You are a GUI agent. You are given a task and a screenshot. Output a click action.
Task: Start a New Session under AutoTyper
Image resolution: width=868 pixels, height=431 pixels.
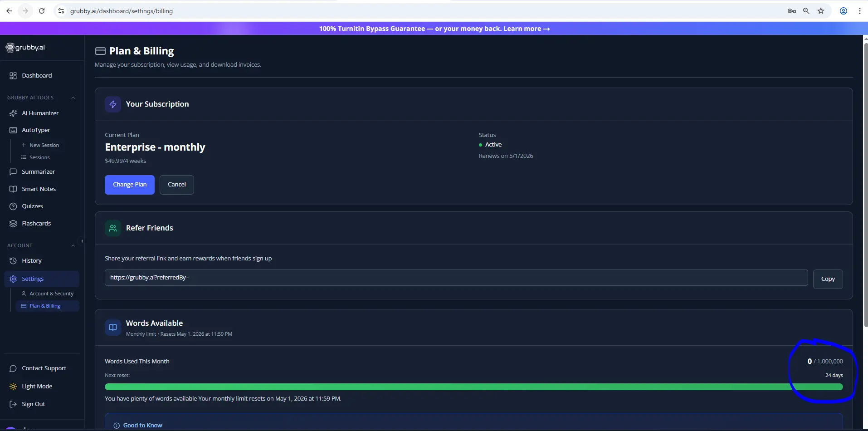pos(40,145)
